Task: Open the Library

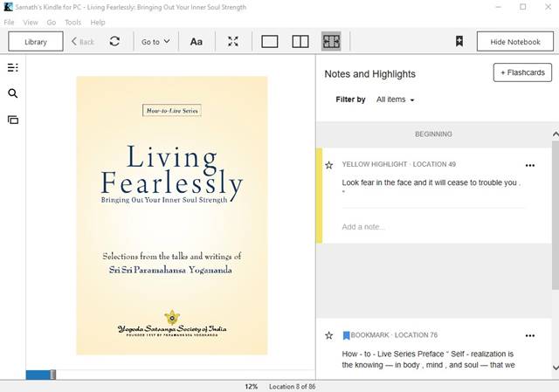Action: tap(36, 42)
